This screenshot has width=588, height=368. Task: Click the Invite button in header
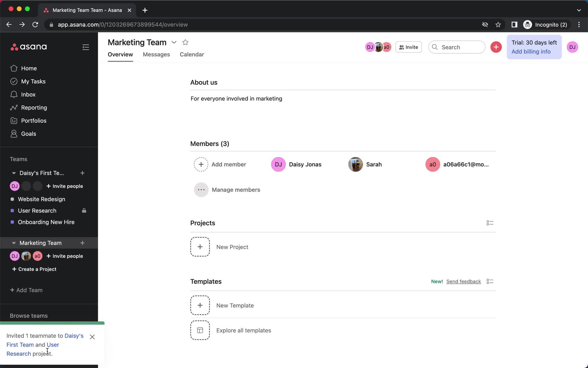coord(408,47)
